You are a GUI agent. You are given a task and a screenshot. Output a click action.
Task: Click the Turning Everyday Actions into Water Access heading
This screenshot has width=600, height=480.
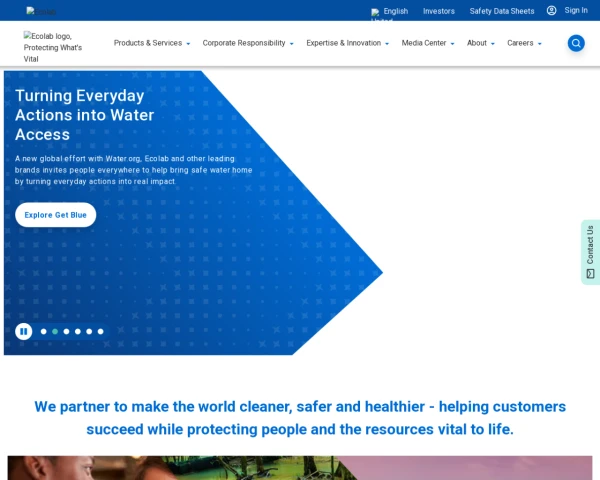(85, 115)
